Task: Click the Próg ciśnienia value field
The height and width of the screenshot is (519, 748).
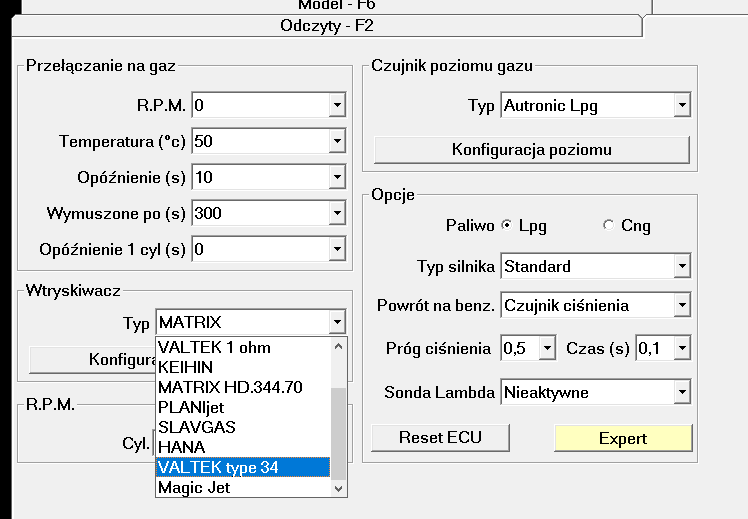Action: coord(518,348)
